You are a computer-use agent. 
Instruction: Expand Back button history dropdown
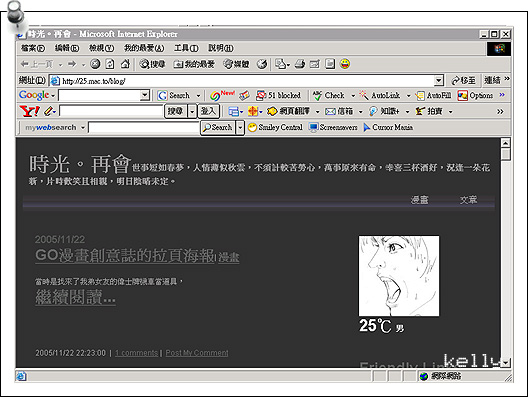(60, 64)
